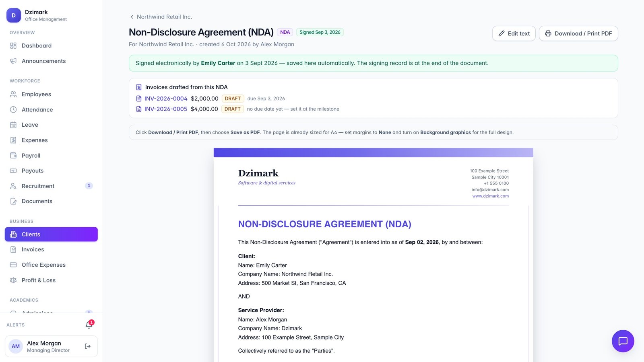Image resolution: width=644 pixels, height=362 pixels.
Task: Click the $4,000.00 invoice amount
Action: [x=204, y=109]
